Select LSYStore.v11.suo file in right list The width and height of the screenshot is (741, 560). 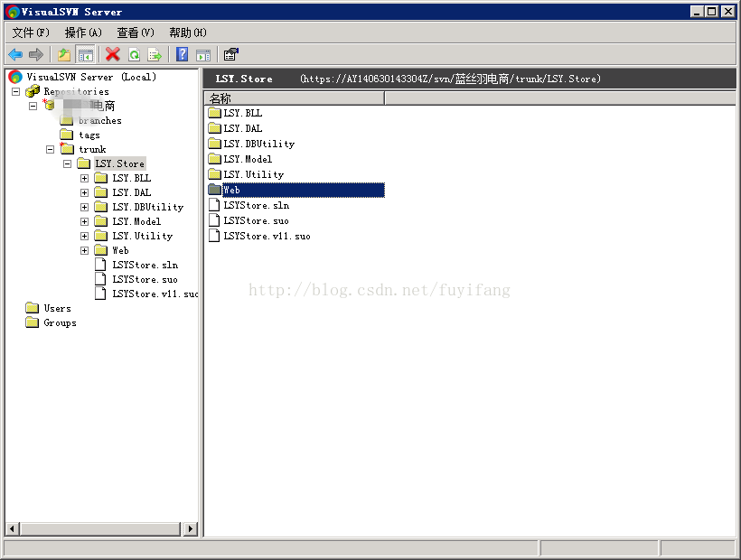(259, 236)
